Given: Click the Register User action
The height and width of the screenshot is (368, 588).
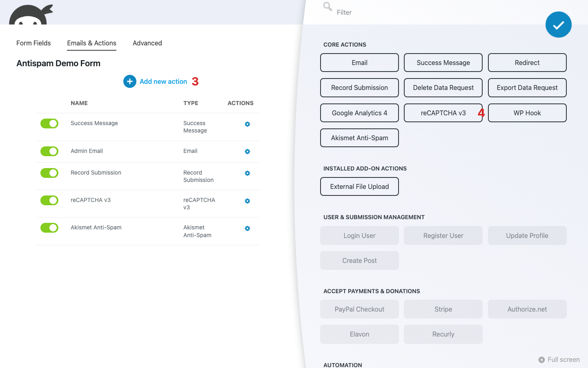Looking at the screenshot, I should (443, 236).
